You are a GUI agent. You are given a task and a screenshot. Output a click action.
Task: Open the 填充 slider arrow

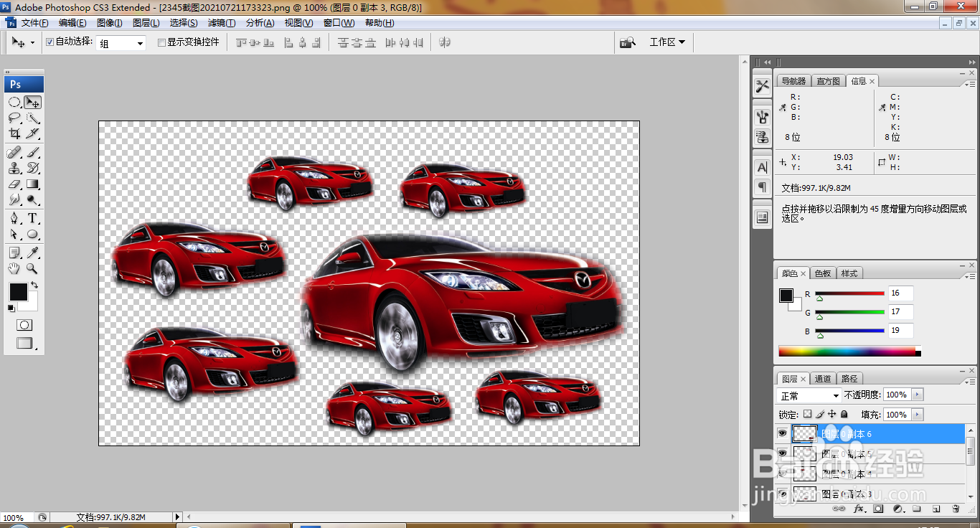918,415
